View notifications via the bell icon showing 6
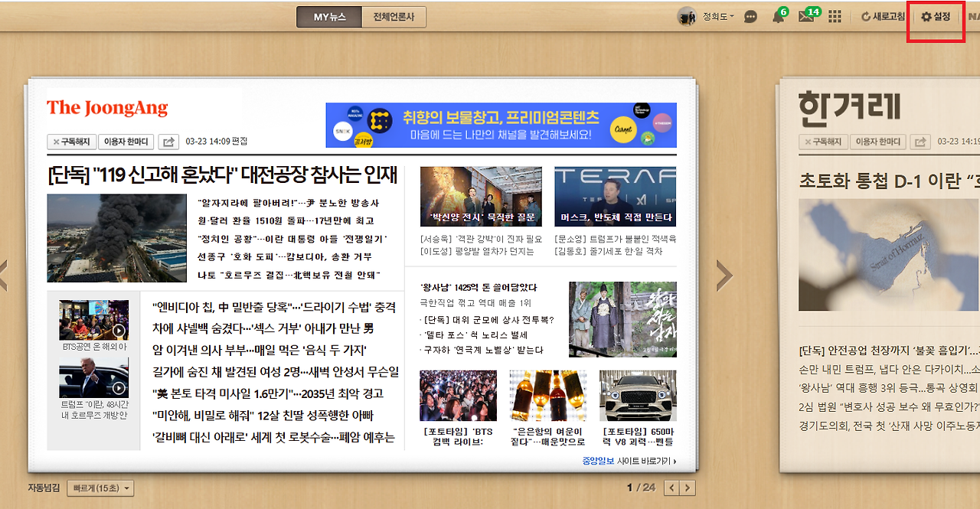This screenshot has height=509, width=980. [x=779, y=16]
